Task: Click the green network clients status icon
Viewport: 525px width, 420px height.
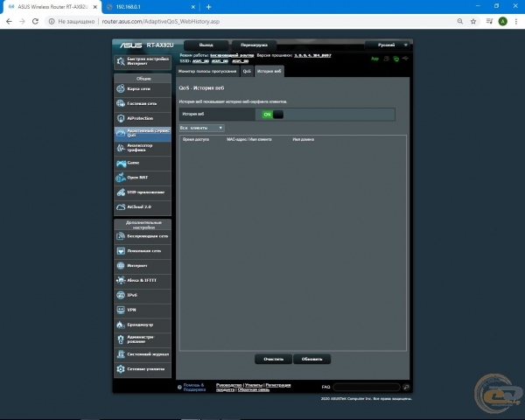Action: coord(396,59)
